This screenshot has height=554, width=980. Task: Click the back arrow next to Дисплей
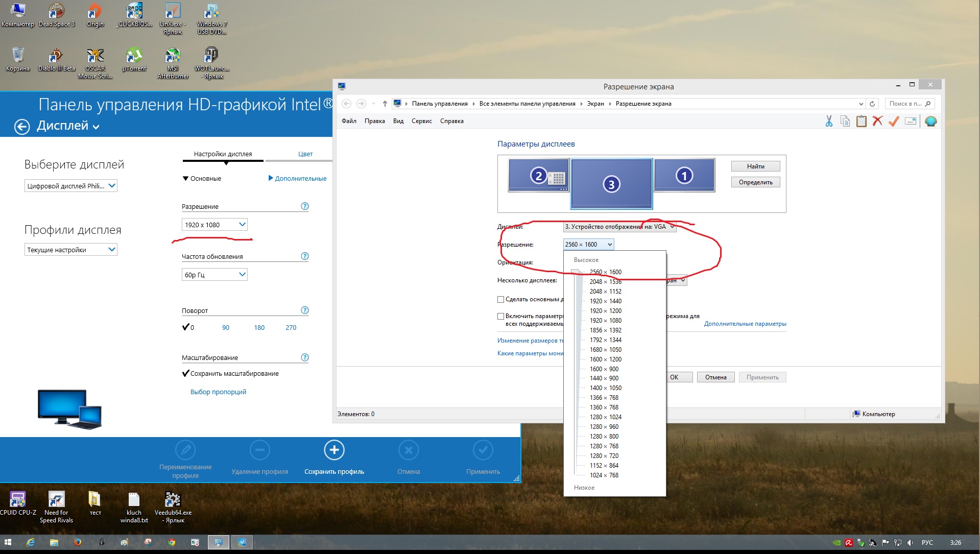click(x=22, y=127)
